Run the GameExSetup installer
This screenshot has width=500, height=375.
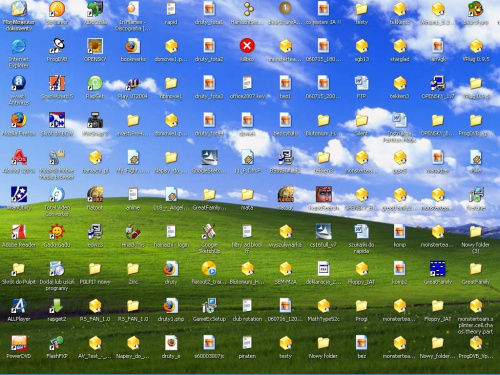click(209, 305)
